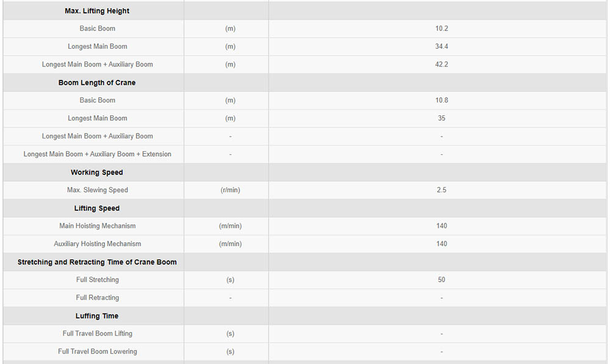The width and height of the screenshot is (610, 364).
Task: Select Longest Main Boom + Auxiliary Boom + Extension label
Action: (x=97, y=154)
